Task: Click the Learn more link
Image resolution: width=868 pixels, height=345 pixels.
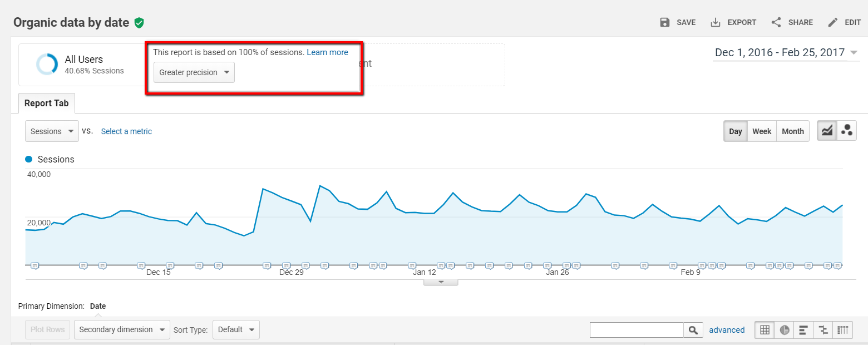Action: (x=327, y=52)
